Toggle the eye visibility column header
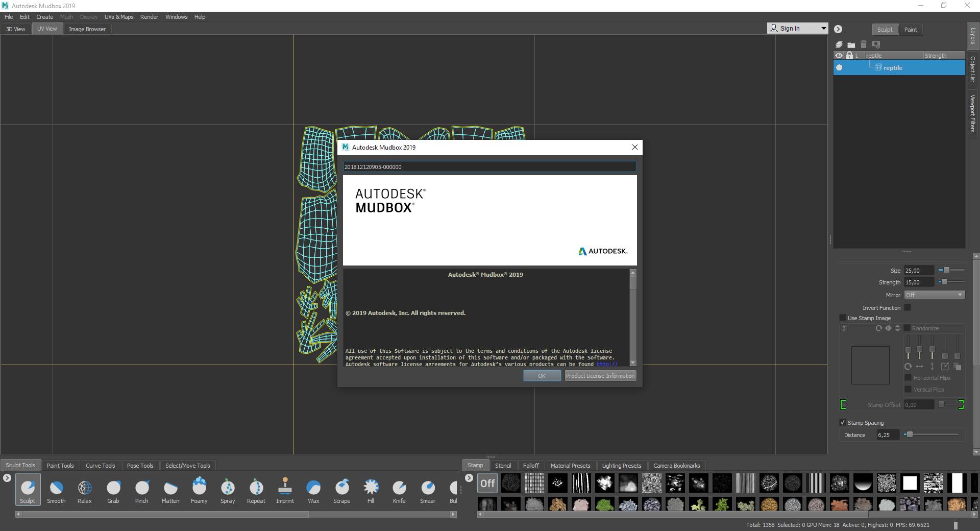 (x=839, y=55)
